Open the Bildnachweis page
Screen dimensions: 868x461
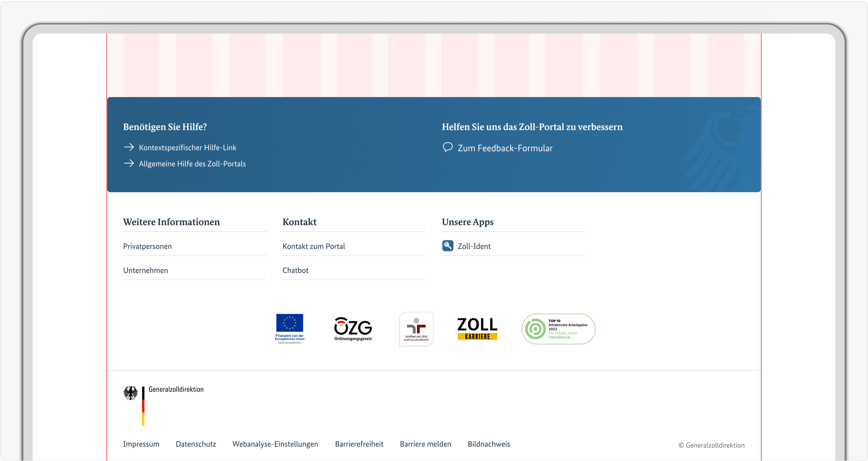(488, 444)
